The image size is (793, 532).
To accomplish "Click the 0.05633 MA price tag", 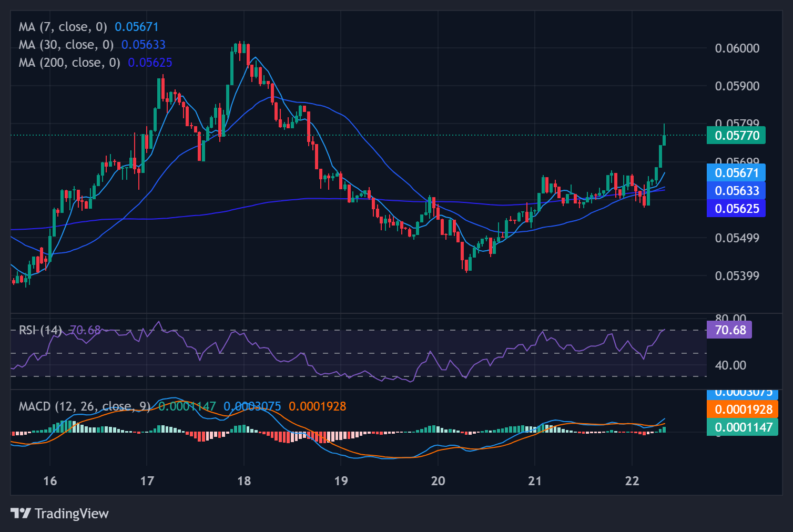I will point(736,191).
